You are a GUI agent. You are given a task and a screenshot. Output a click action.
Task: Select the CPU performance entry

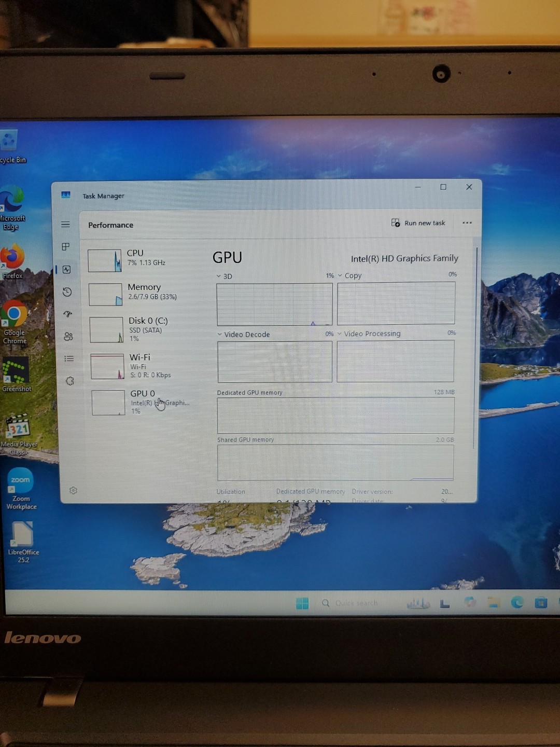(140, 260)
